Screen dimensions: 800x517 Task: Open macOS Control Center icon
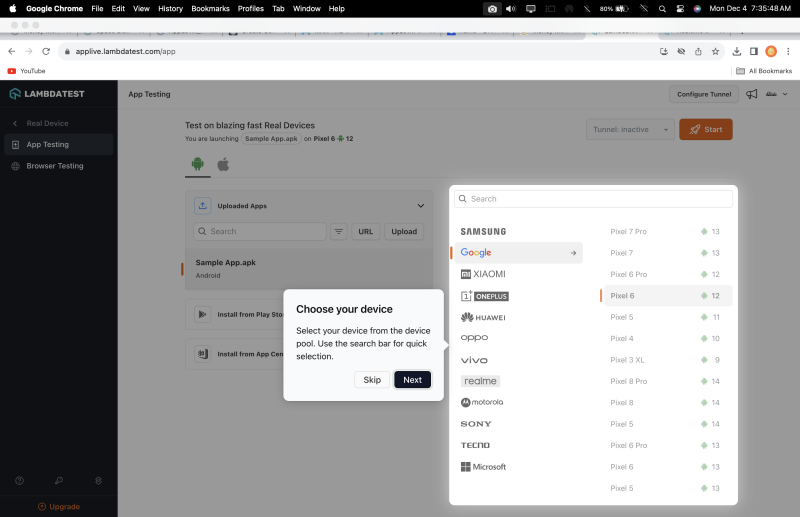pyautogui.click(x=680, y=9)
